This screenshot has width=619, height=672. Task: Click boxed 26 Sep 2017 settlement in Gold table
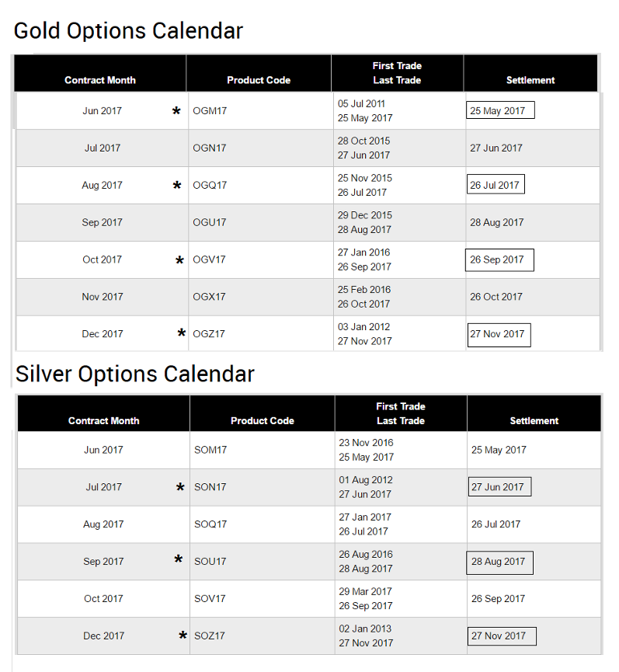click(x=499, y=259)
